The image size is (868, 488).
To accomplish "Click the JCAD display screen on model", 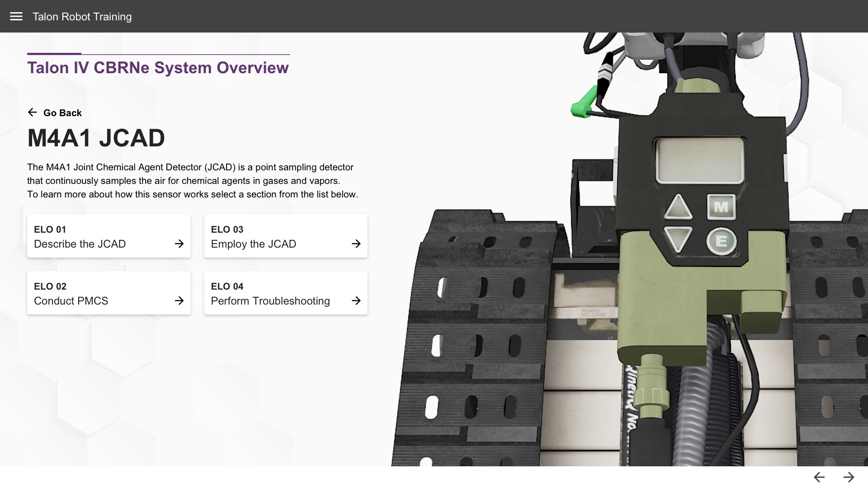I will pos(699,160).
